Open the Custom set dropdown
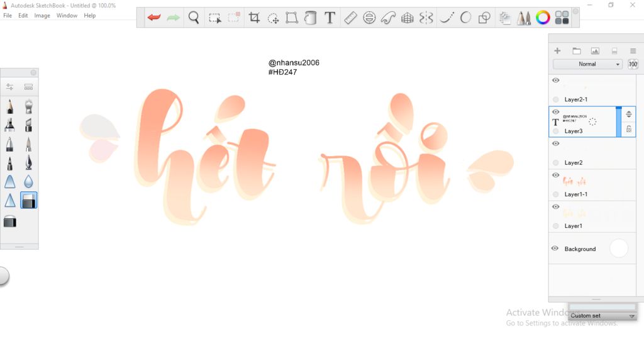Screen dimensions: 644x343 (x=602, y=315)
